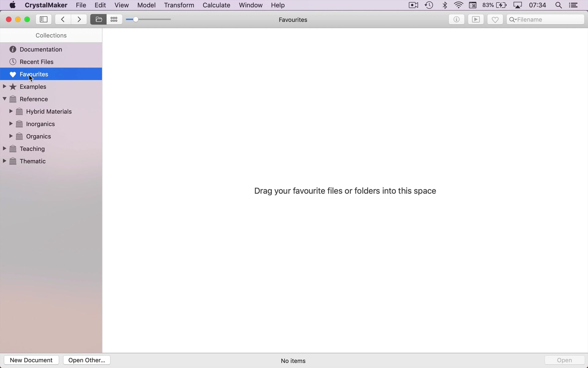This screenshot has height=368, width=588.
Task: Open the Transform menu
Action: click(x=179, y=5)
